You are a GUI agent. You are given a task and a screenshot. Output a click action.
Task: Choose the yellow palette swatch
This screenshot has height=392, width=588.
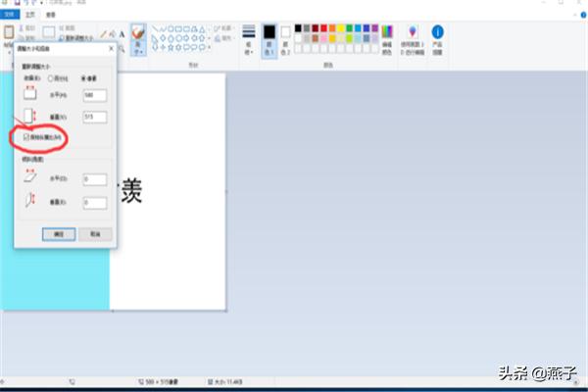click(341, 28)
